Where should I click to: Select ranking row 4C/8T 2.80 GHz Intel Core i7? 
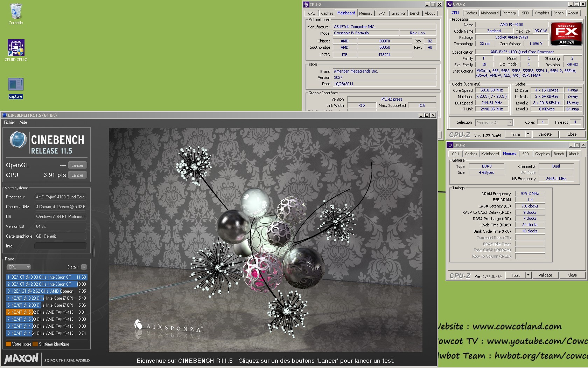point(46,305)
